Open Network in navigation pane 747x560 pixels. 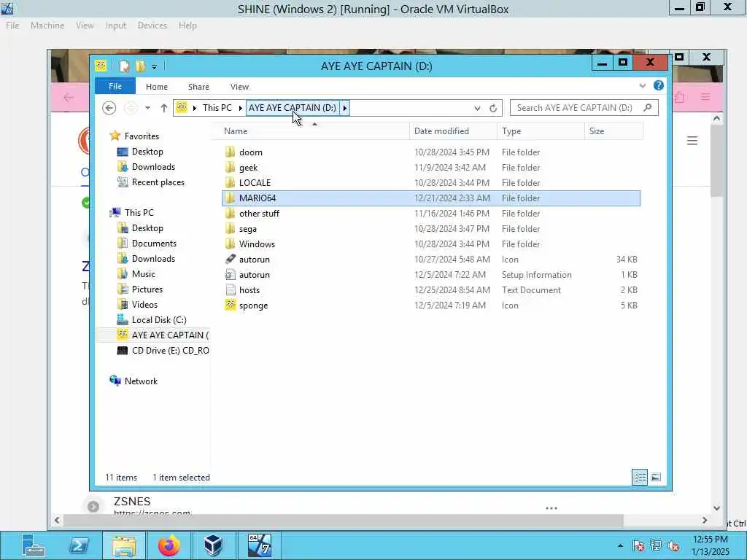click(x=141, y=381)
